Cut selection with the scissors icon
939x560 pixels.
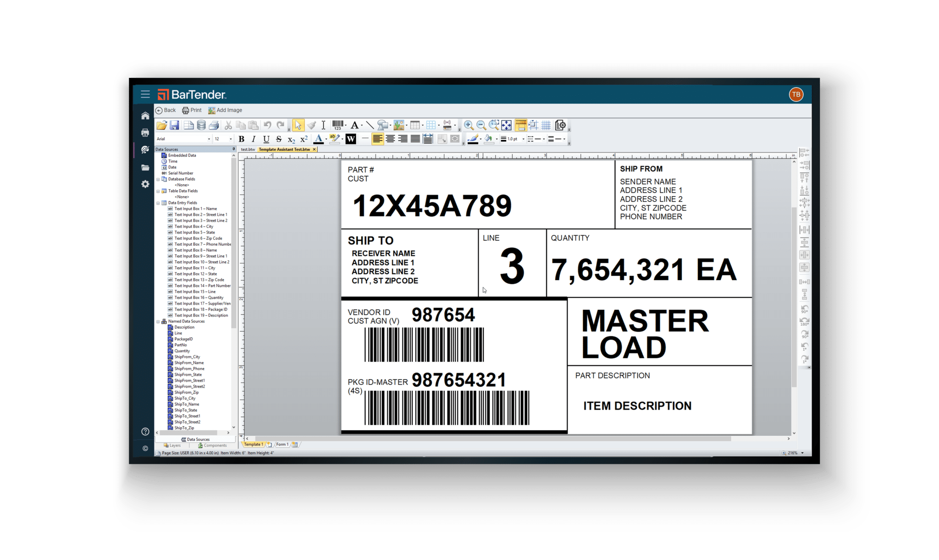(228, 125)
